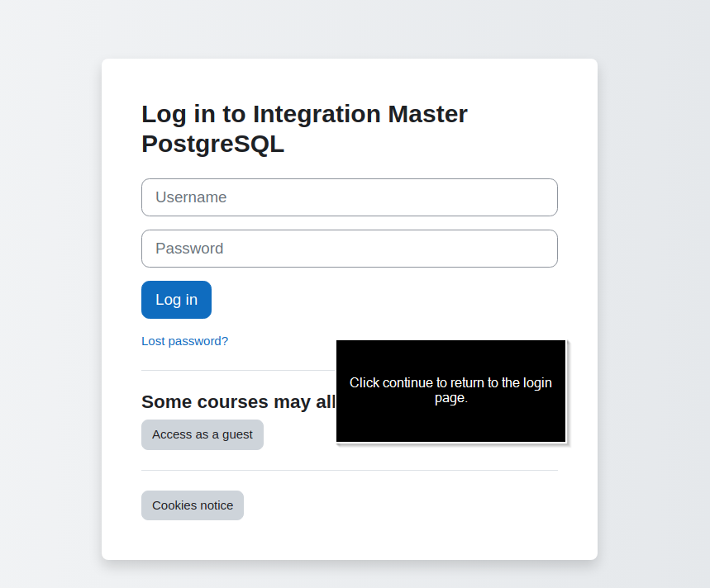Focus the Password input field

pyautogui.click(x=349, y=249)
